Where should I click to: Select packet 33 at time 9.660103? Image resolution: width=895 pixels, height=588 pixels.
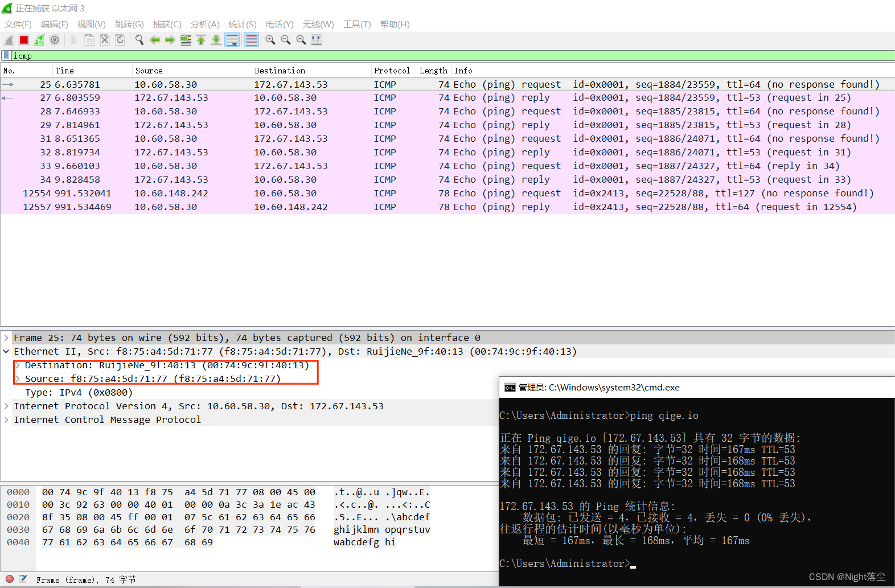447,166
